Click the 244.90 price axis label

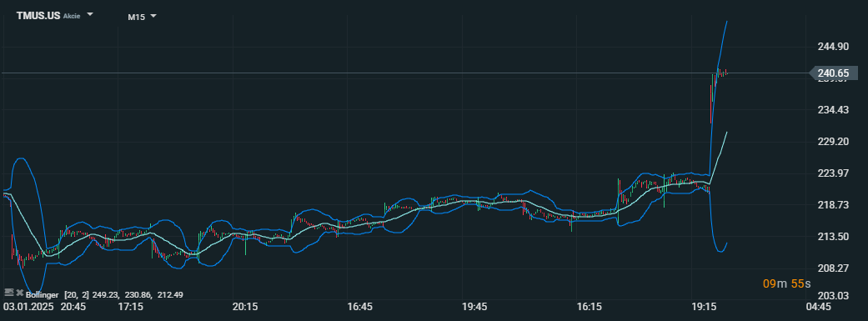[833, 47]
